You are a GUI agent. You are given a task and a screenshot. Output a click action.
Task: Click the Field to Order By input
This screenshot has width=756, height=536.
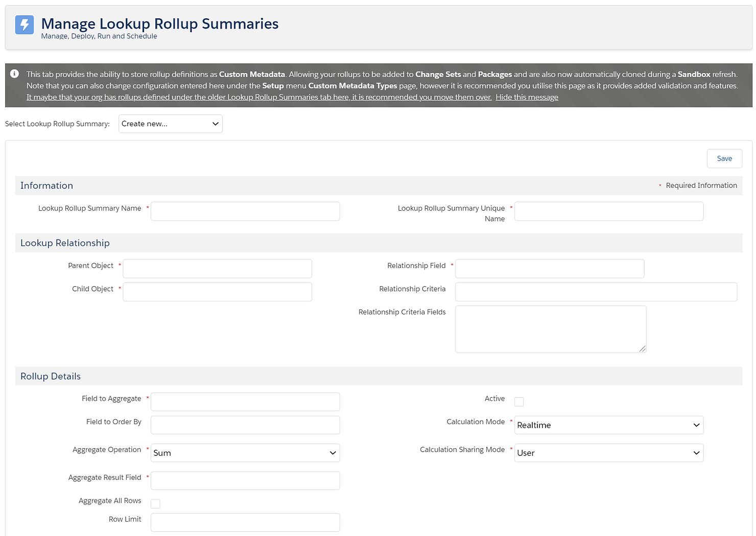coord(245,425)
